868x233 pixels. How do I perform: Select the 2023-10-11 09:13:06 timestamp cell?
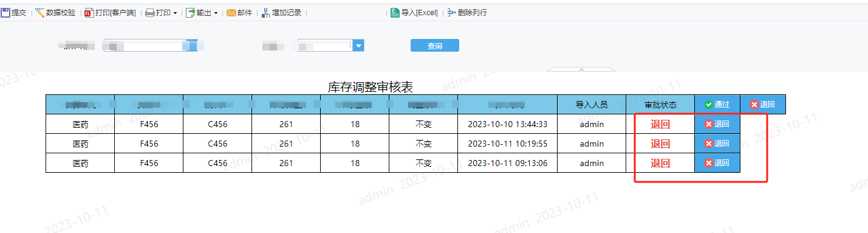pyautogui.click(x=508, y=163)
